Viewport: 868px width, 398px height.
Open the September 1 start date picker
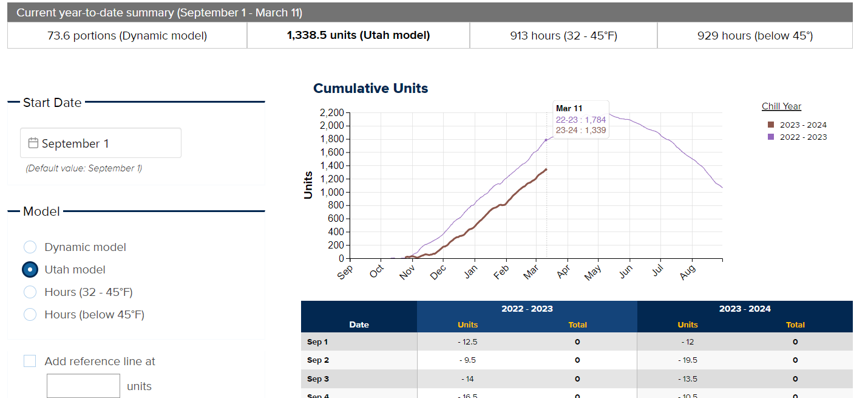click(101, 143)
